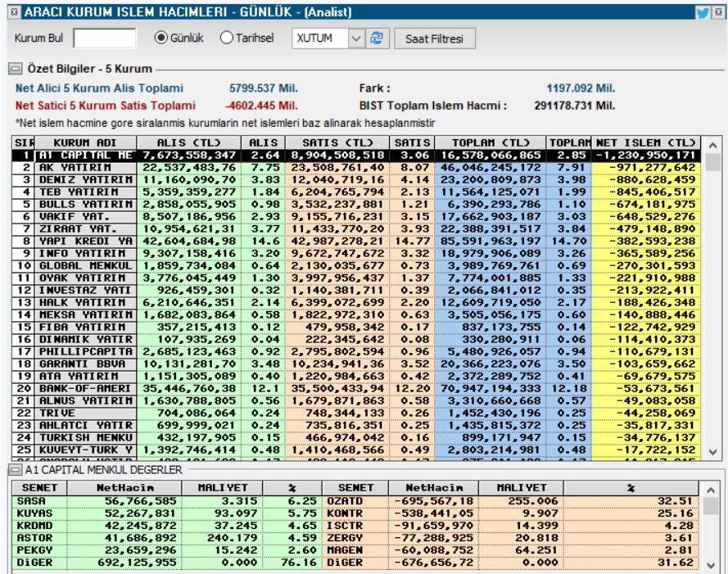Click the KURUM ADI column header
Image resolution: width=728 pixels, height=574 pixels.
[x=85, y=142]
